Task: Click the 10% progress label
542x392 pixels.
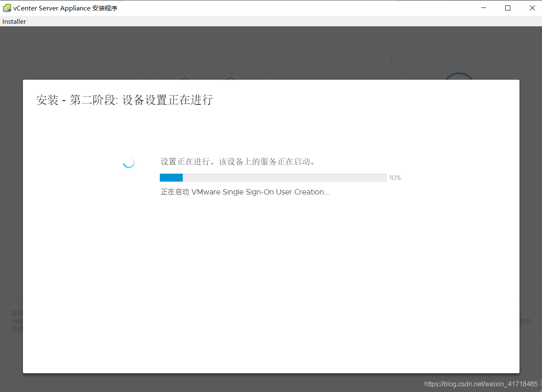Action: coord(395,178)
